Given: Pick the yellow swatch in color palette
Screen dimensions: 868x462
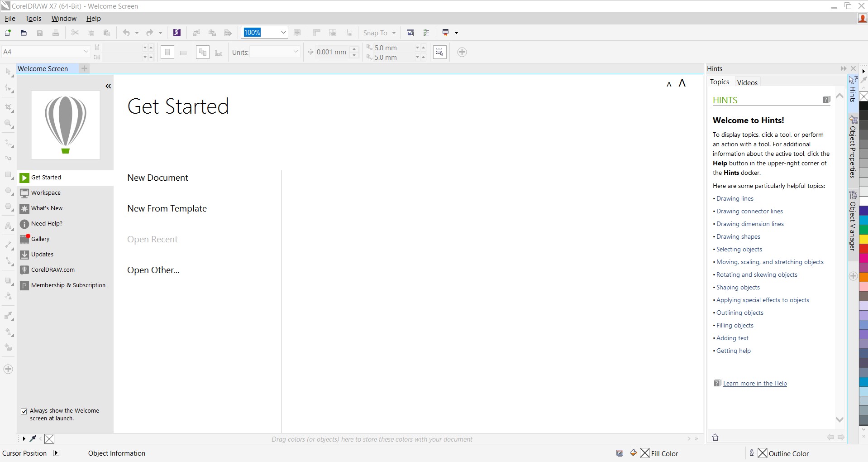Looking at the screenshot, I should click(x=863, y=239).
